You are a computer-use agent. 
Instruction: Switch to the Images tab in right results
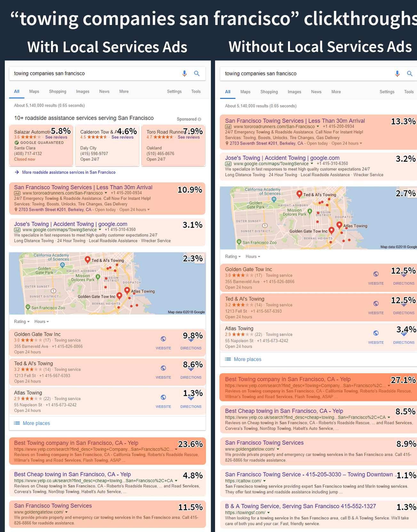pos(294,92)
